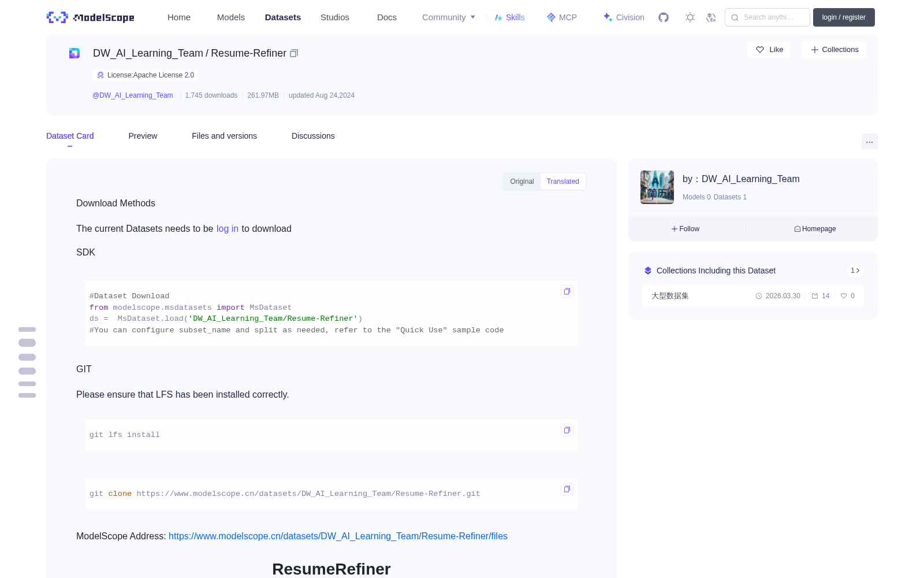Switch card text to Translated
924x578 pixels.
tap(563, 181)
